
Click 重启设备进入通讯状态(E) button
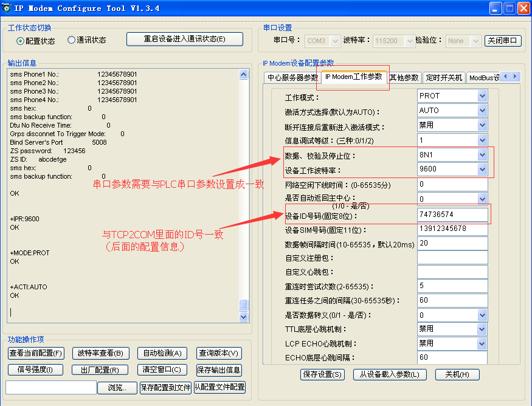(x=184, y=39)
